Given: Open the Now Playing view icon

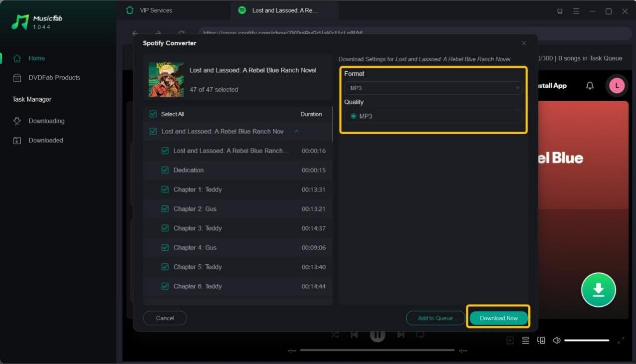Looking at the screenshot, I should click(x=510, y=341).
